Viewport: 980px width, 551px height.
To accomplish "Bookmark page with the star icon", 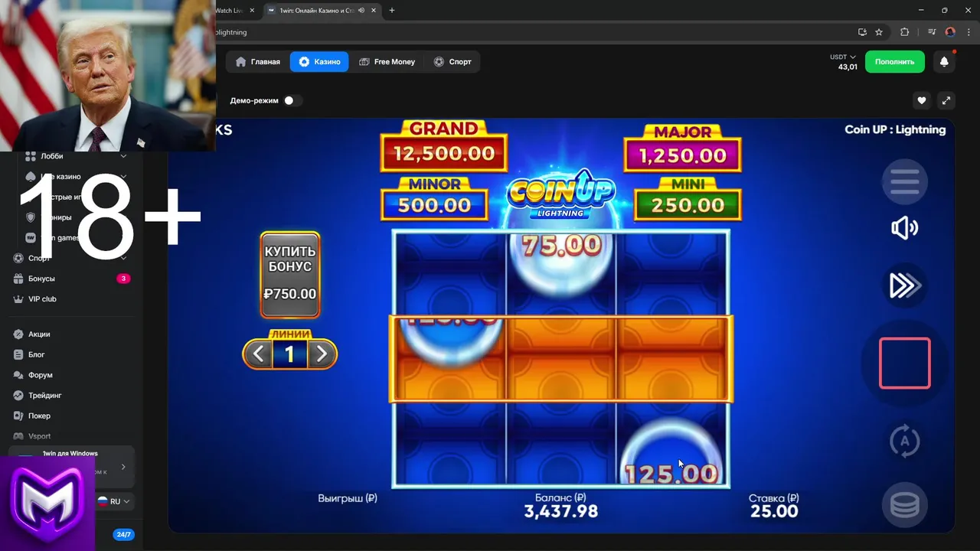I will 879,32.
